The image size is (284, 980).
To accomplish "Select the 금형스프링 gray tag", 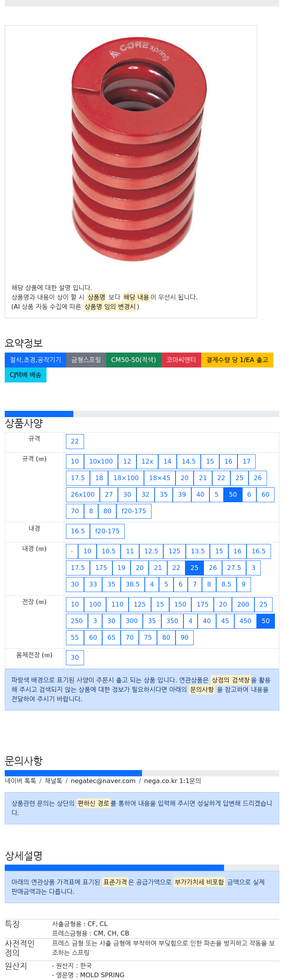I will [86, 360].
